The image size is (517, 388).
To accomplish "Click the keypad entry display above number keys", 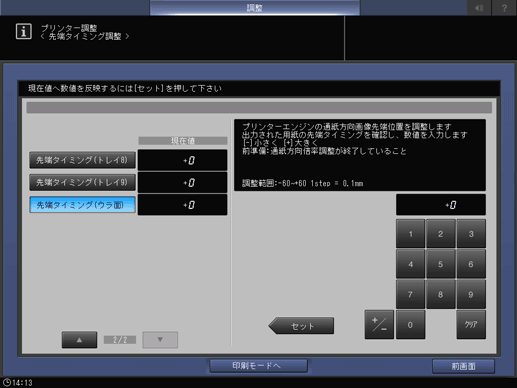I will pyautogui.click(x=441, y=205).
